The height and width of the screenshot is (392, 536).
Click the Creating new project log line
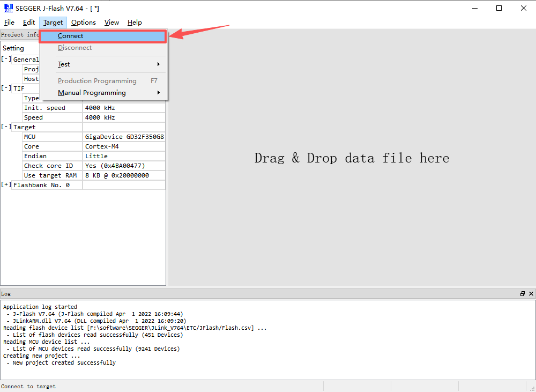click(42, 356)
